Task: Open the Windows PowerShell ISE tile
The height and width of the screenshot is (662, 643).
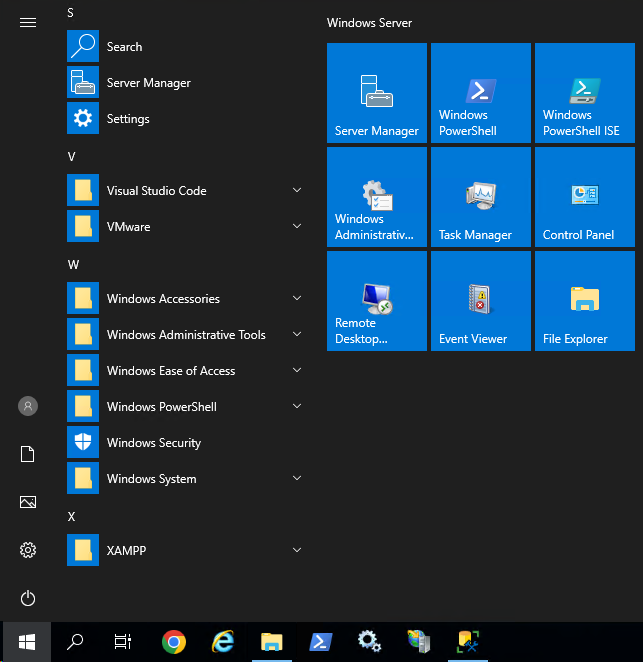Action: point(585,93)
